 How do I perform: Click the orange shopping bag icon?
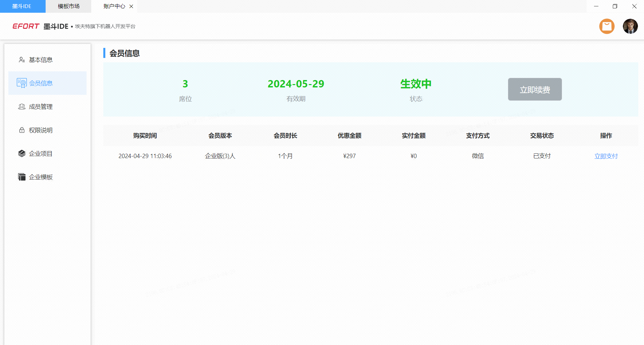coord(607,26)
